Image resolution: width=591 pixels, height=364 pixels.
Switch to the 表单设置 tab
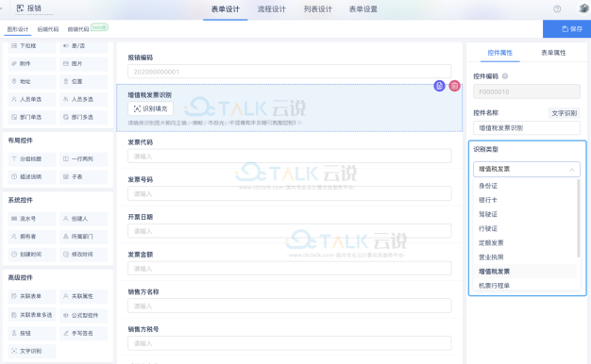click(x=363, y=9)
